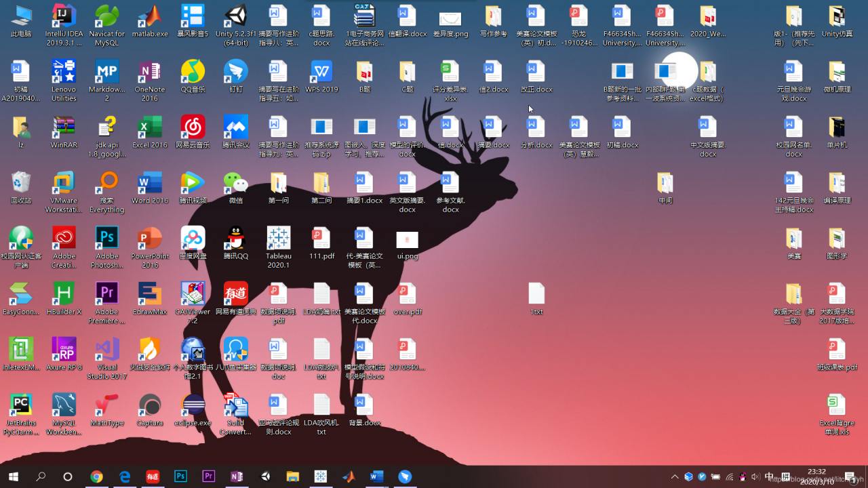Open the Action Center notifications icon
868x488 pixels.
tap(850, 476)
